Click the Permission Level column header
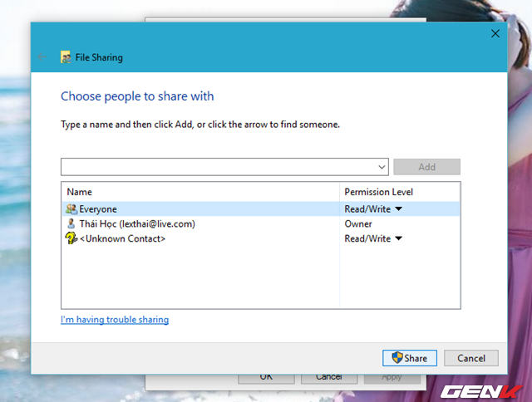532x402 pixels. pyautogui.click(x=379, y=192)
